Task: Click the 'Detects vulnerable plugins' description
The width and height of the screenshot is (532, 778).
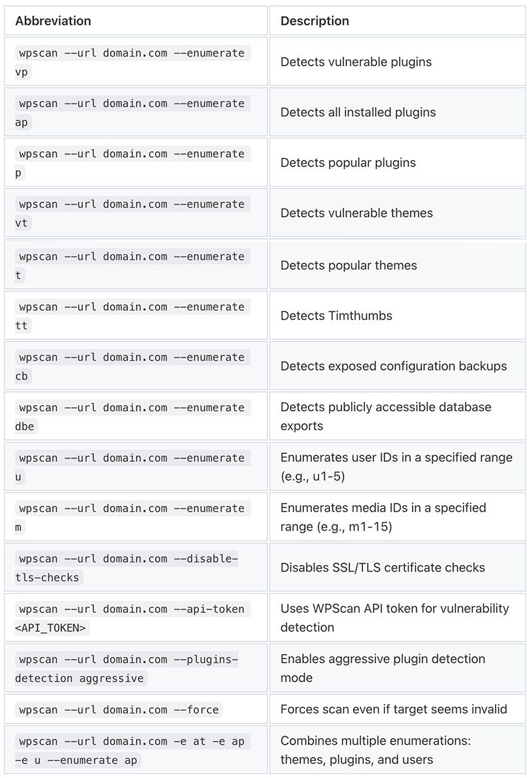Action: coord(356,62)
